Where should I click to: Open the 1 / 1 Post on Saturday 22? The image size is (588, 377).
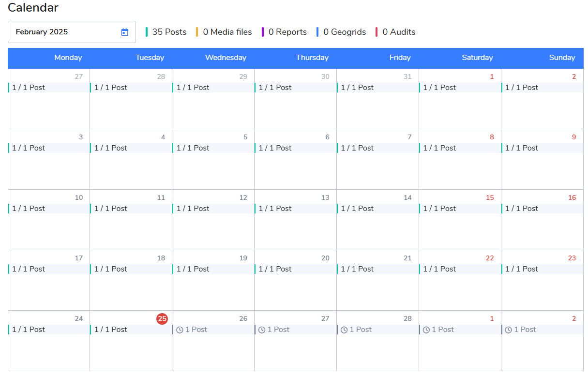(x=440, y=269)
